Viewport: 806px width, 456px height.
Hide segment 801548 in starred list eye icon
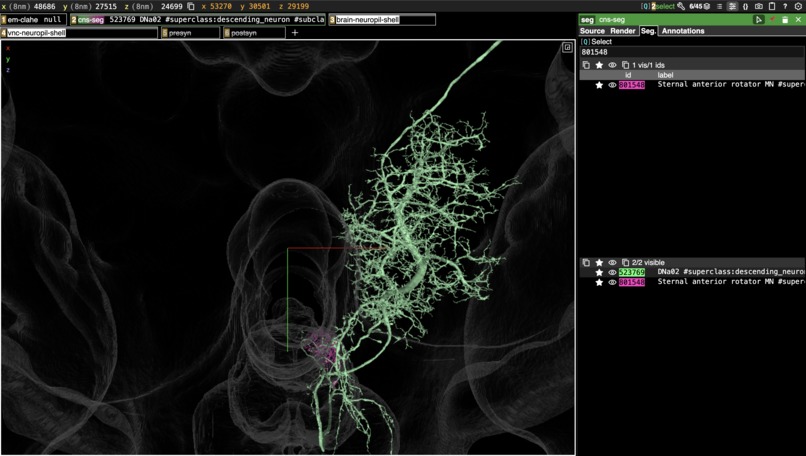pos(612,282)
